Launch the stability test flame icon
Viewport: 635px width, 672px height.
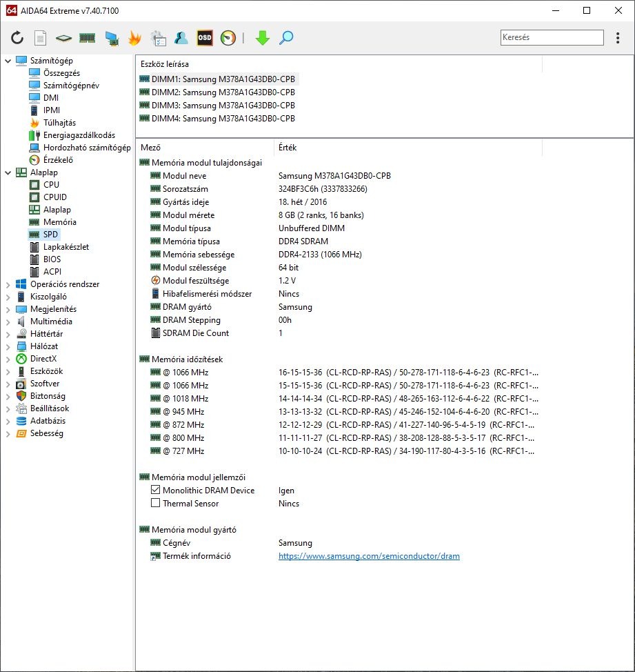135,38
